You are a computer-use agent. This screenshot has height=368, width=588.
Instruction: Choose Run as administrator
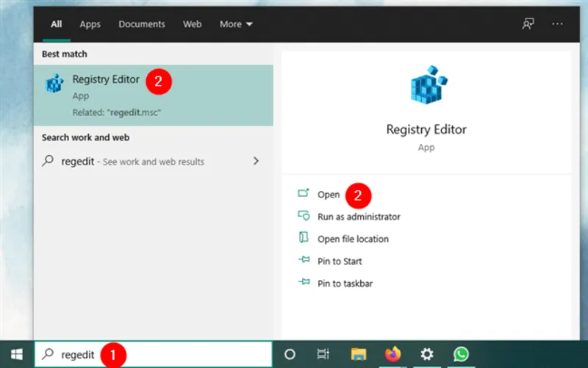[x=359, y=217]
